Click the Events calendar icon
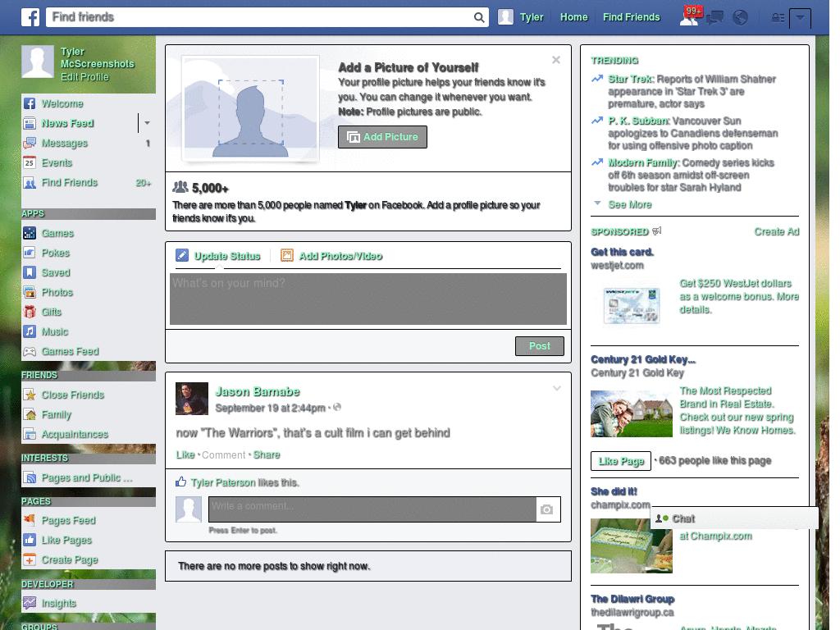This screenshot has height=630, width=840. (30, 163)
